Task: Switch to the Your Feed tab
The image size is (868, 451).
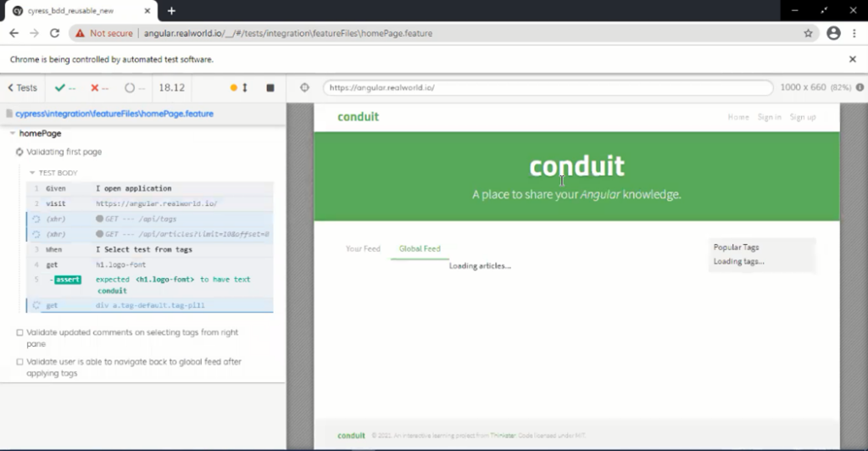Action: 363,248
